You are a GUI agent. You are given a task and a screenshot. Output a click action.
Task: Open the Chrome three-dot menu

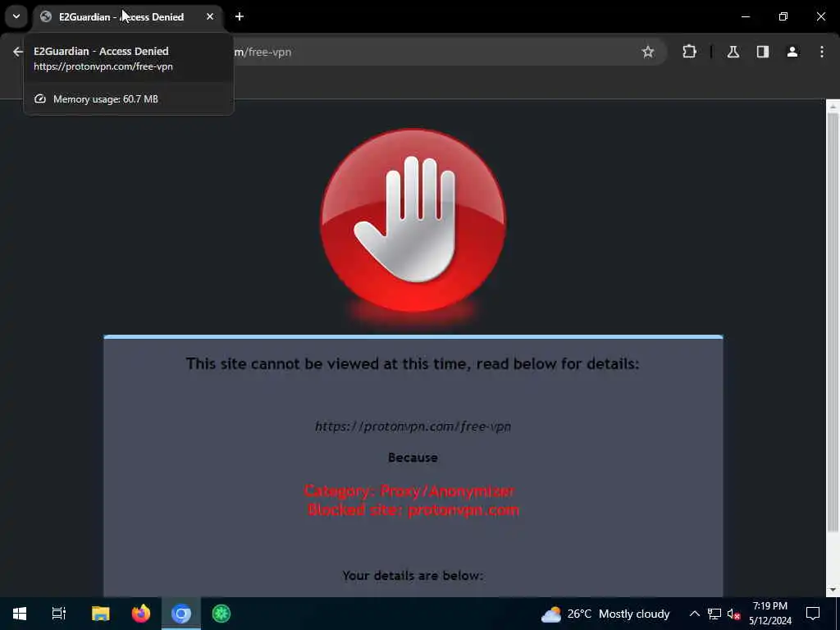[822, 52]
